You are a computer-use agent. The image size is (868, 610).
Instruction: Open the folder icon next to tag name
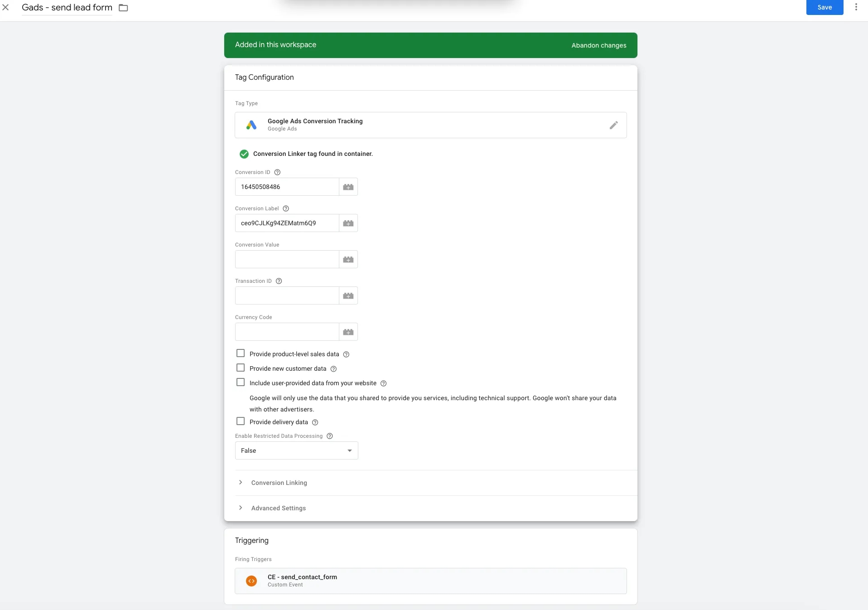pos(123,8)
